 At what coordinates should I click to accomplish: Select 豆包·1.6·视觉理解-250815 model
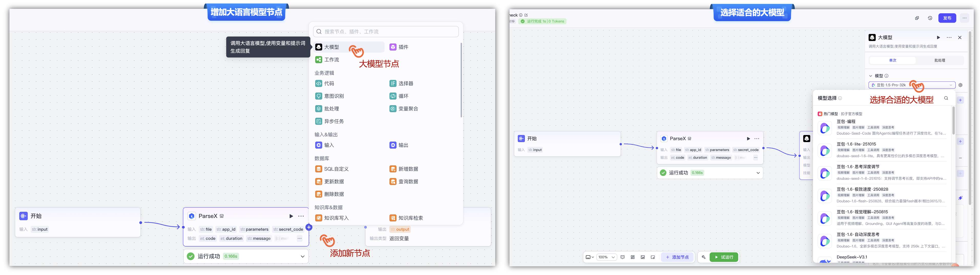882,218
